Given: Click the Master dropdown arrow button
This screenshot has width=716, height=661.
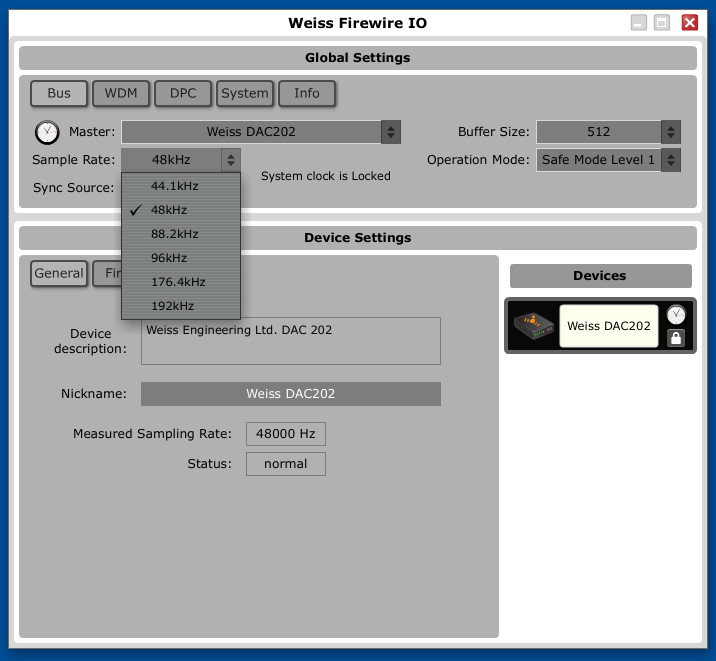Looking at the screenshot, I should (x=391, y=132).
